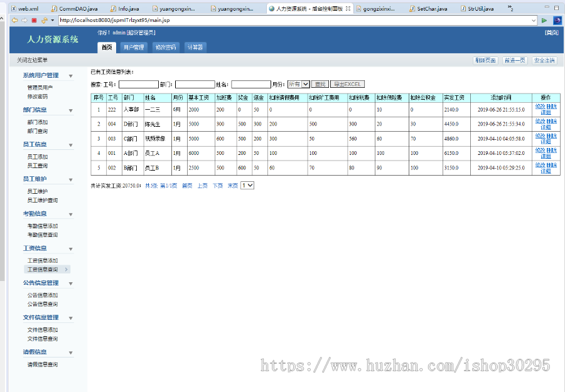
Task: Click the 前进一页 button
Action: pyautogui.click(x=515, y=60)
